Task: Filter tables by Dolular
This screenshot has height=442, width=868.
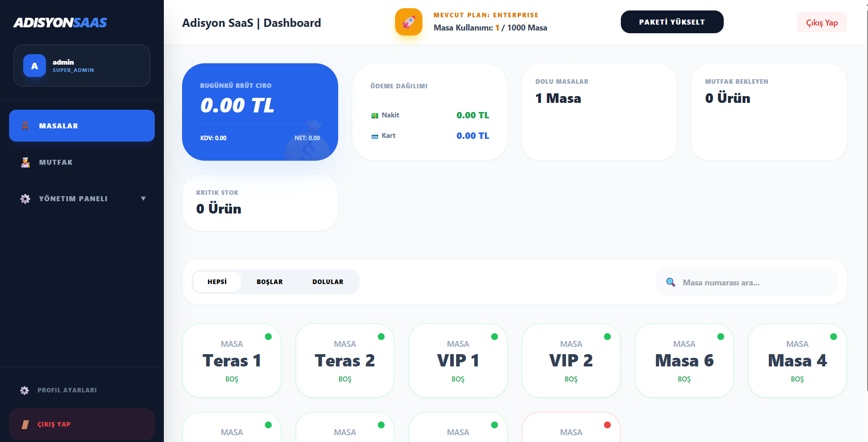Action: tap(328, 282)
